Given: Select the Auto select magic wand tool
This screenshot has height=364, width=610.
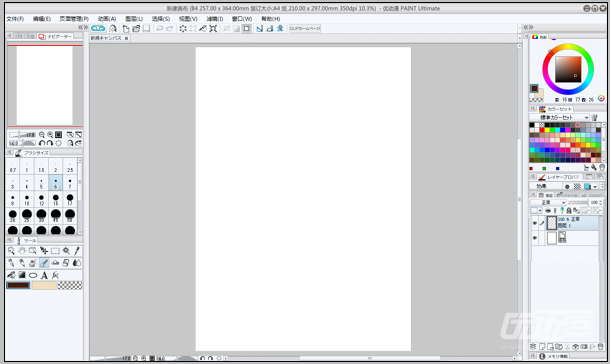Looking at the screenshot, I should click(66, 251).
